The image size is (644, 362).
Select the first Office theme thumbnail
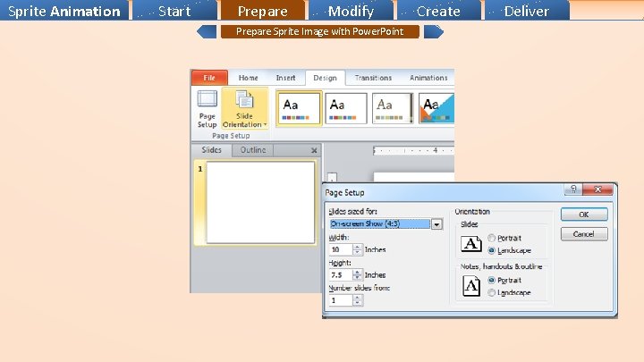coord(299,108)
